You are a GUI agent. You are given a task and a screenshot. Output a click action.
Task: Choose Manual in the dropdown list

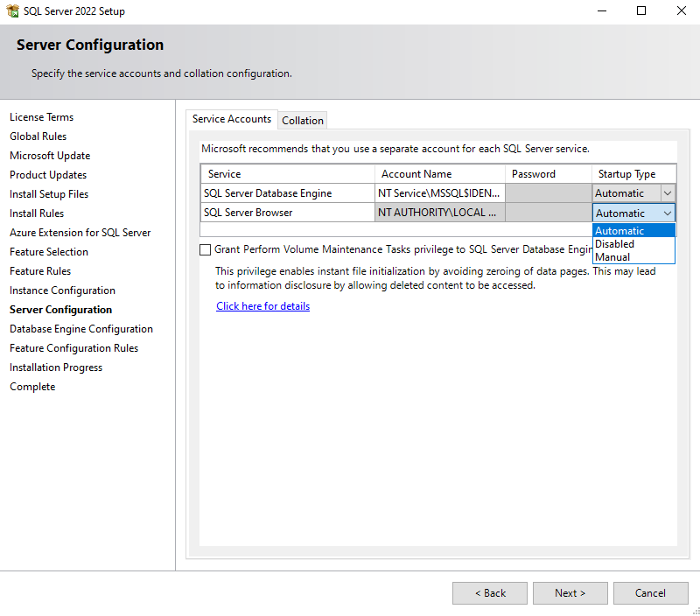(x=633, y=257)
